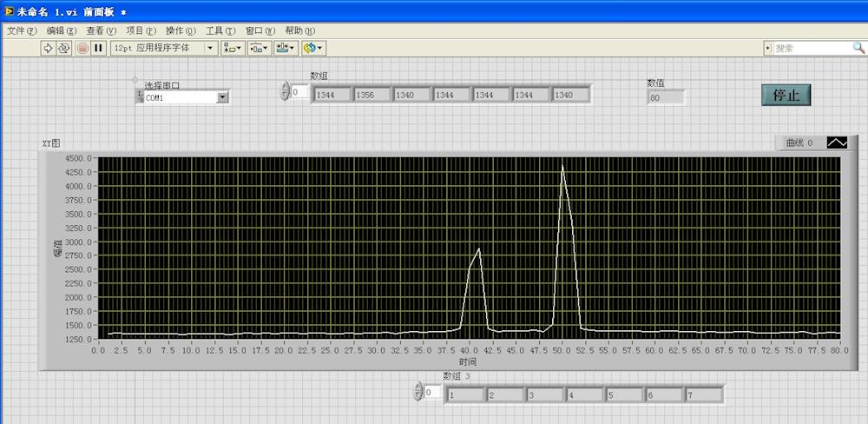Click the LabVIEW icon in the title bar
The image size is (868, 424).
click(x=9, y=11)
